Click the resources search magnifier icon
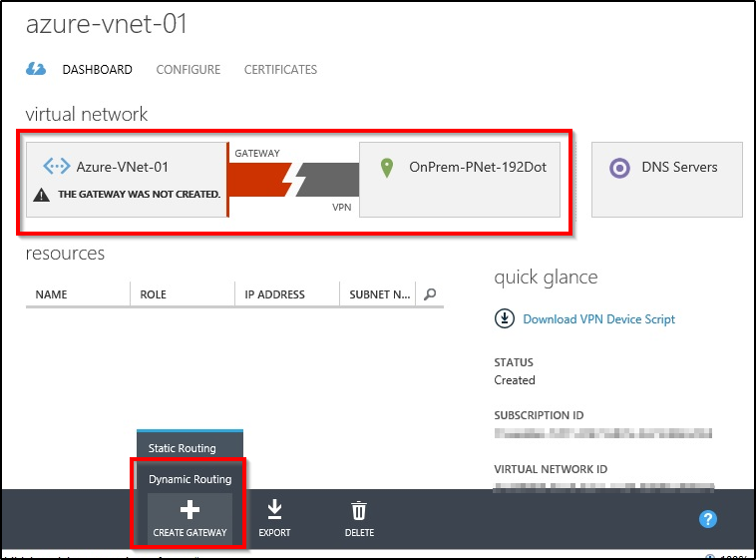The height and width of the screenshot is (560, 756). (x=430, y=294)
